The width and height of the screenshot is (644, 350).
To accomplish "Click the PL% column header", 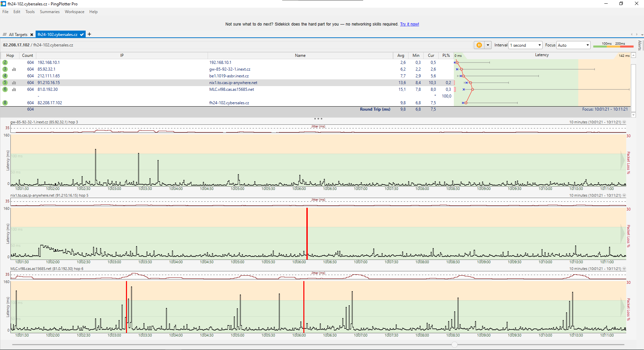I will point(446,55).
